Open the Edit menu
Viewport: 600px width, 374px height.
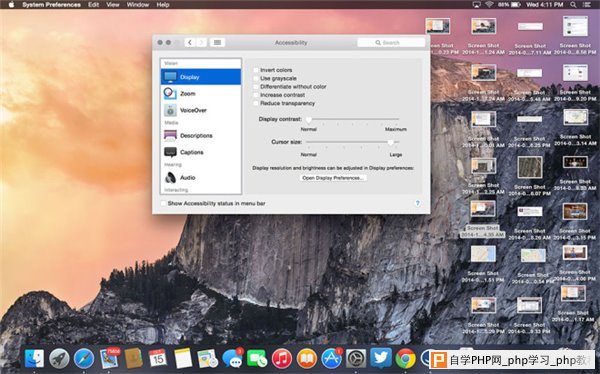click(x=93, y=5)
